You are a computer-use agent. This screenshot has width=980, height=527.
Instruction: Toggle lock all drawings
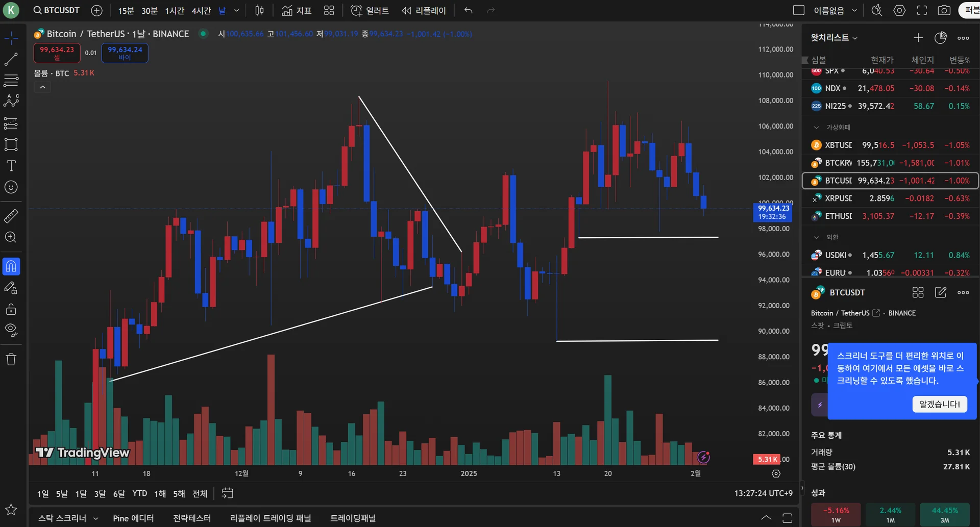pos(11,309)
